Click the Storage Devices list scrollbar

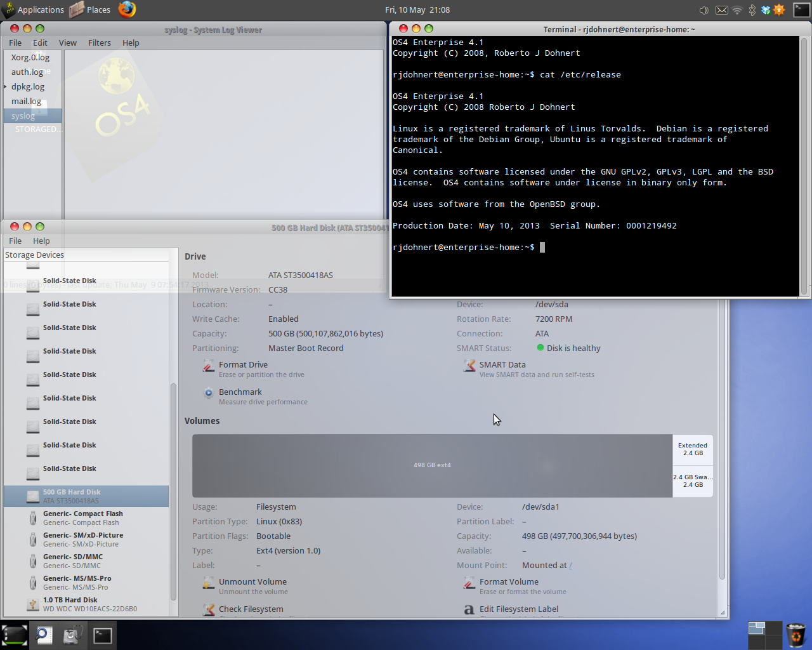(x=173, y=492)
